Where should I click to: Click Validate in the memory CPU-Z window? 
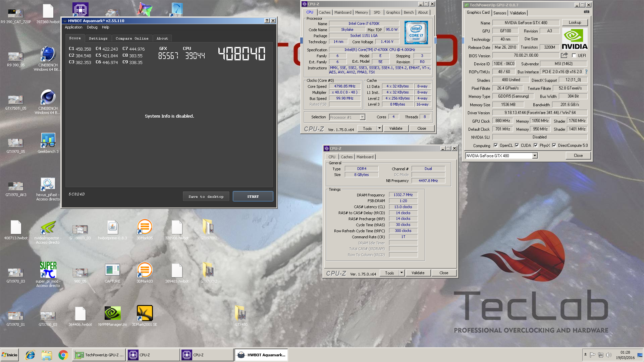click(x=418, y=273)
